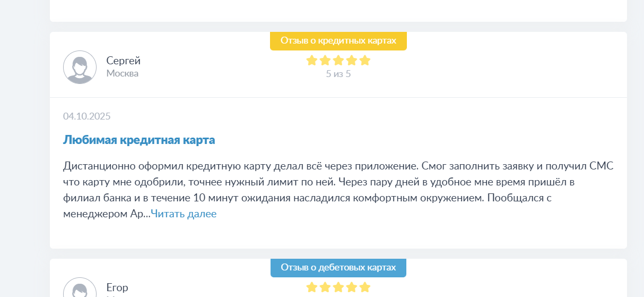Viewport: 644px width, 297px height.
Task: Open the "Отзыв о дебетовых картах" category tag
Action: click(338, 267)
